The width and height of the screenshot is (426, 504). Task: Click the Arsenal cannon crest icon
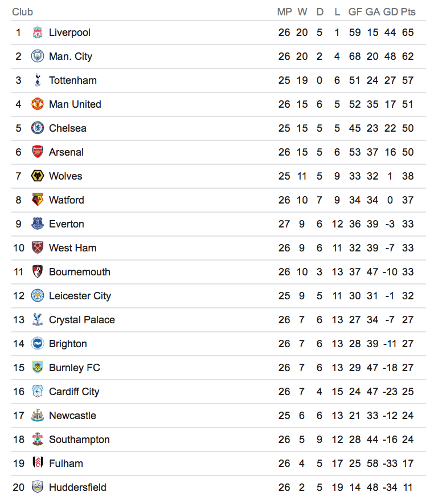pyautogui.click(x=38, y=152)
